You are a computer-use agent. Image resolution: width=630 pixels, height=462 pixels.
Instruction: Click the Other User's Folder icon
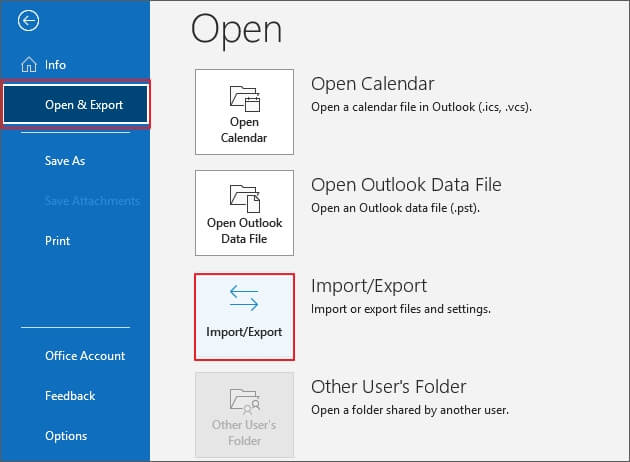(x=245, y=401)
